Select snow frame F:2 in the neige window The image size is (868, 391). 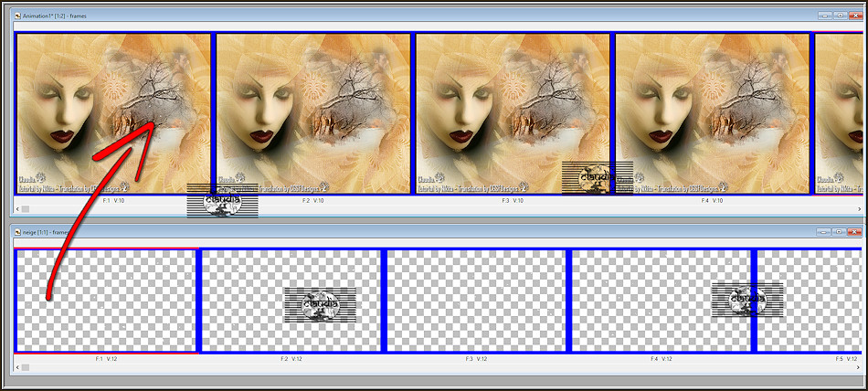point(291,301)
